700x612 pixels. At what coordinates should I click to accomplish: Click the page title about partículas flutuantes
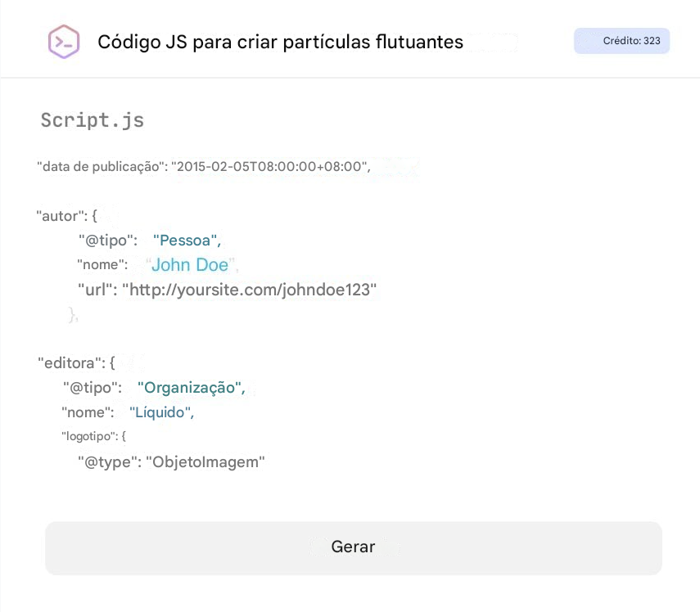click(x=280, y=42)
